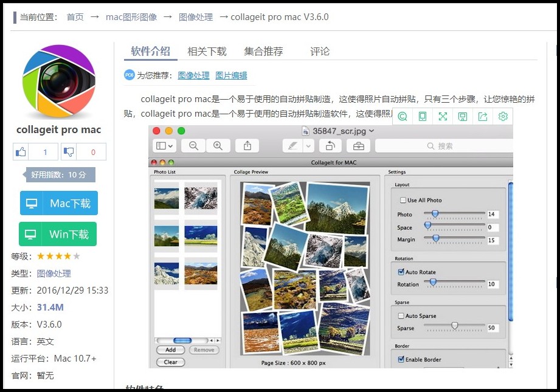Viewport: 560px width, 392px height.
Task: Click zoom in magnifier in Preview toolbar
Action: [218, 146]
